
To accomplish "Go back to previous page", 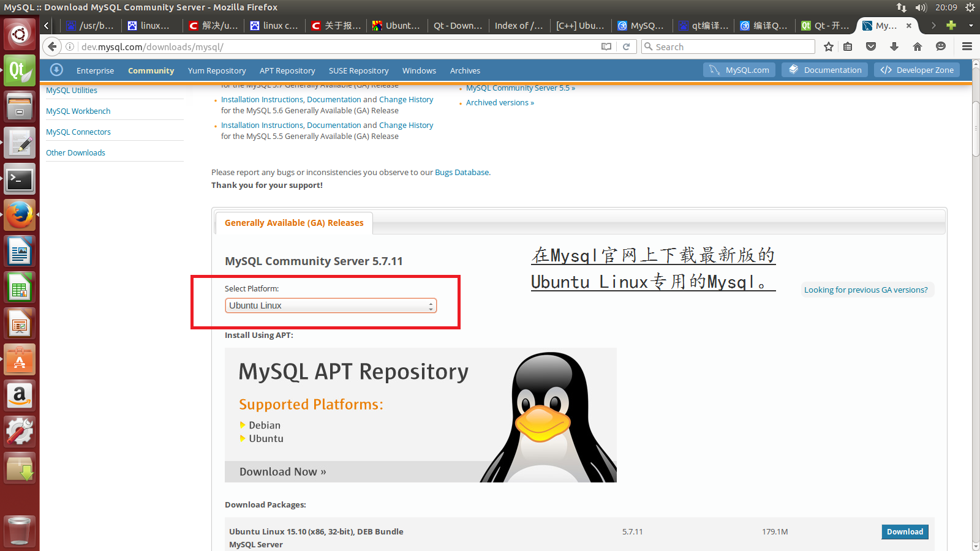I will point(52,47).
